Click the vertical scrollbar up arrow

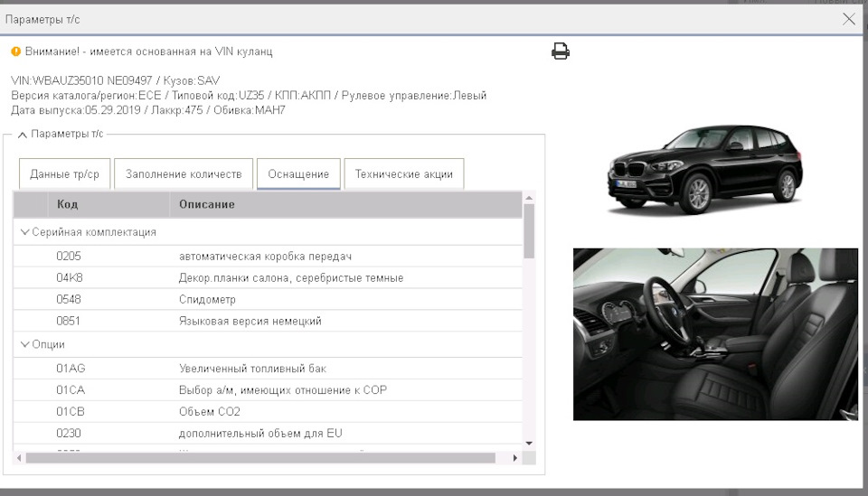coord(529,197)
